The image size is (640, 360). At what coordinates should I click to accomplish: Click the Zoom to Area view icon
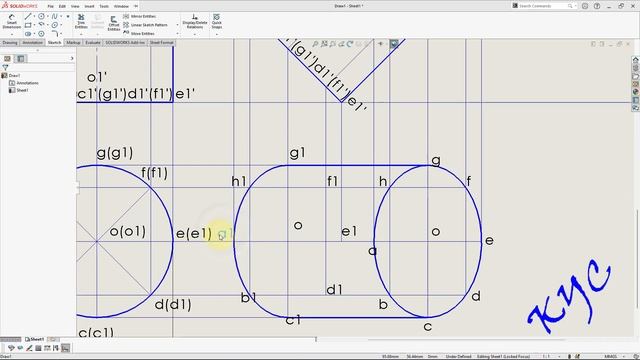point(324,44)
